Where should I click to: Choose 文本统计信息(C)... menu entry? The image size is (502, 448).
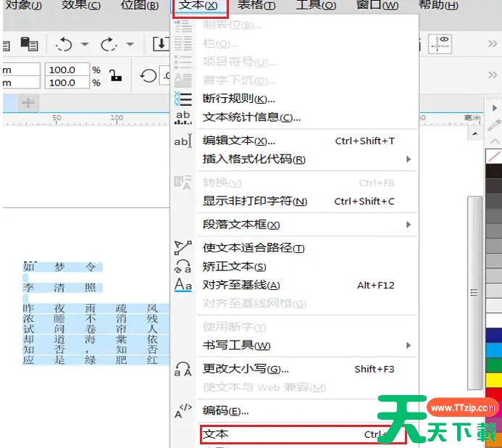click(x=295, y=117)
